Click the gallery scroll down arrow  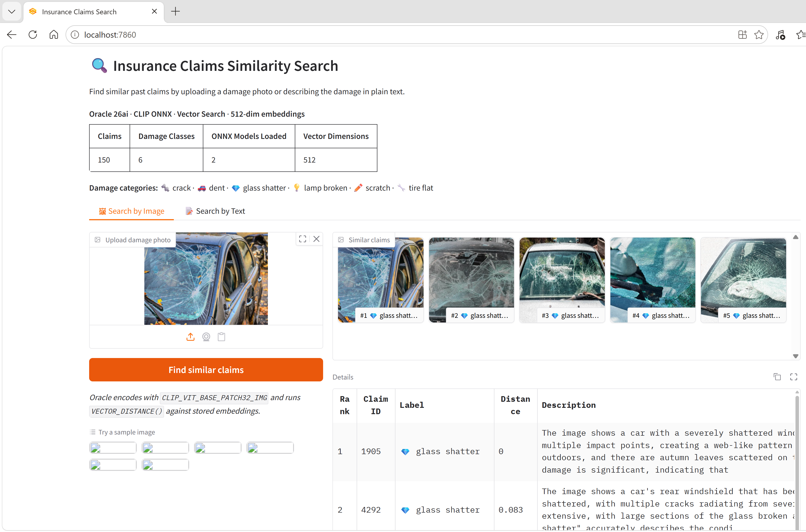coord(795,356)
